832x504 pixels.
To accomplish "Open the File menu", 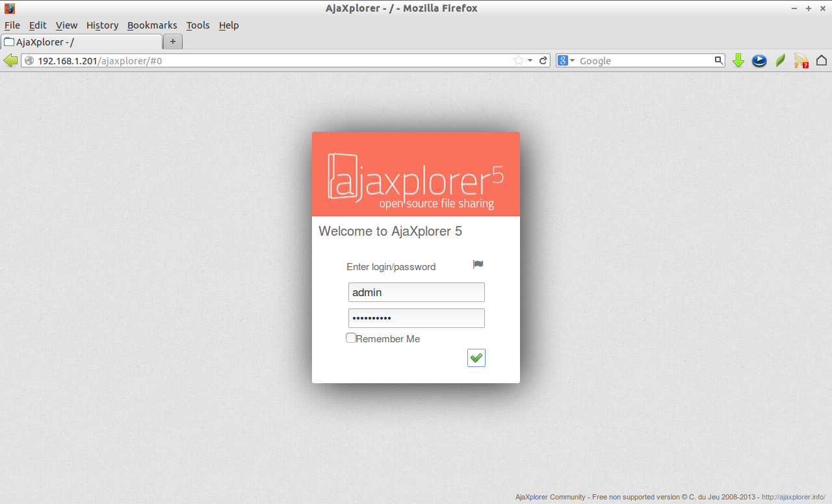I will (12, 25).
